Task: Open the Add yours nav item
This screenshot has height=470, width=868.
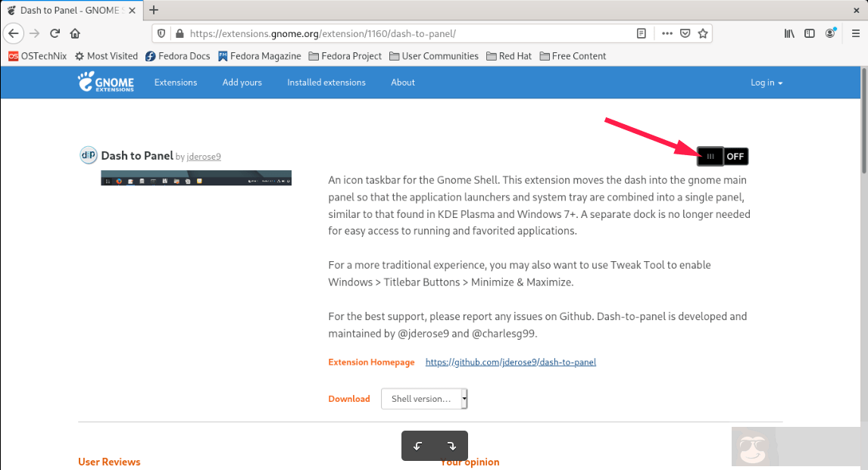Action: 242,82
